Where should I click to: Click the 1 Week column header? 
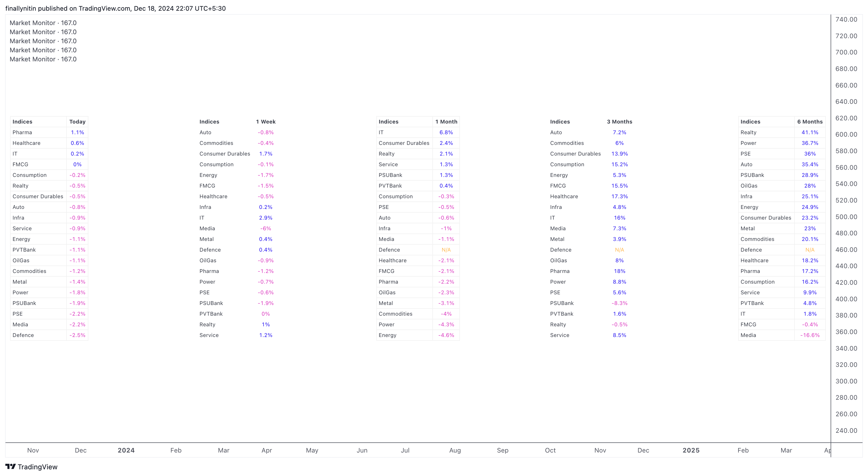click(x=266, y=121)
